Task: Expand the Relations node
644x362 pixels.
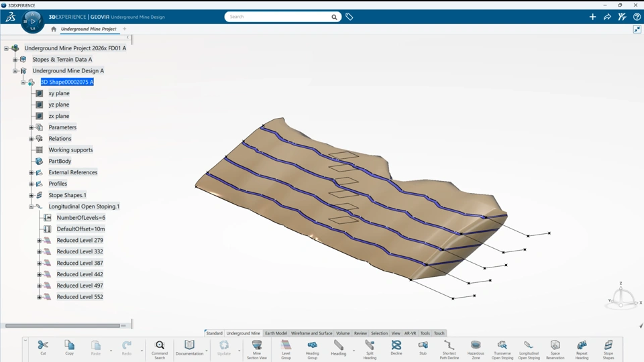Action: click(32, 139)
